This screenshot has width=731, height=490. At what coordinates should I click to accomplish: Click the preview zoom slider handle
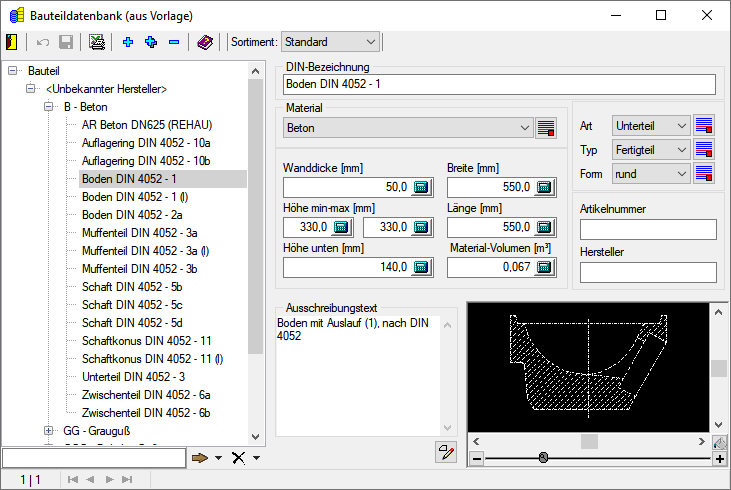coord(543,457)
